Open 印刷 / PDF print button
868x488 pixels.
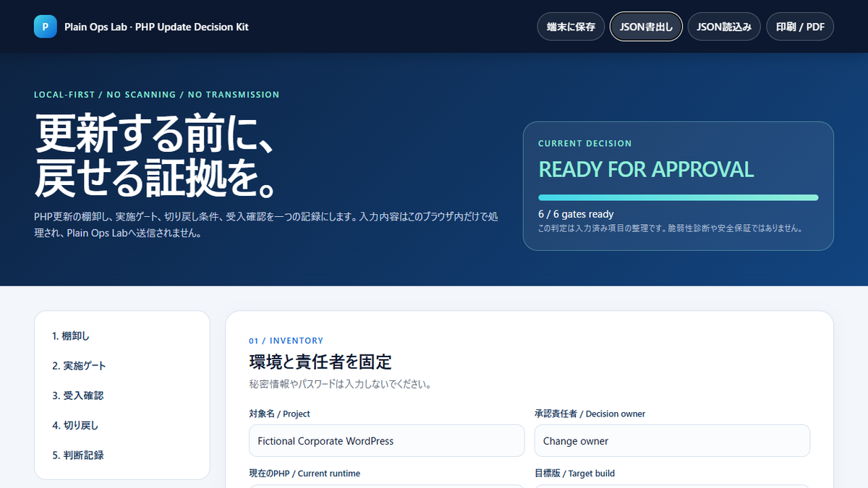pos(800,27)
